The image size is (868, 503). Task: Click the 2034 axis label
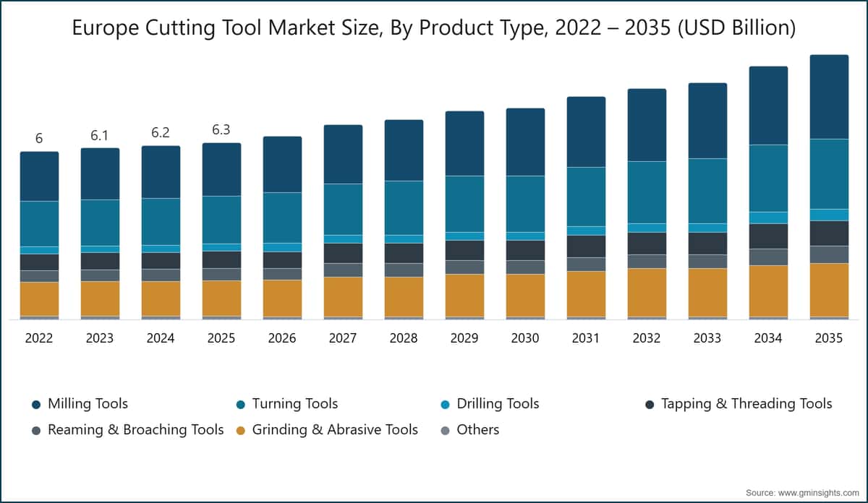point(768,338)
